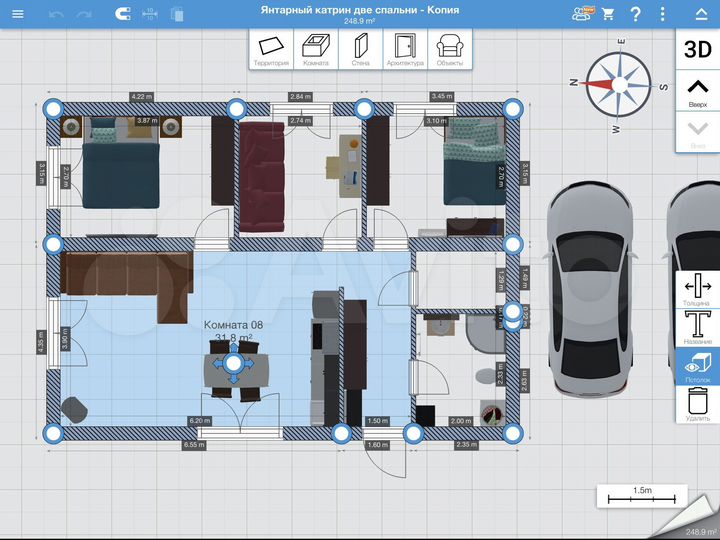Viewport: 720px width, 540px height.
Task: Open the hamburger menu
Action: click(x=17, y=14)
